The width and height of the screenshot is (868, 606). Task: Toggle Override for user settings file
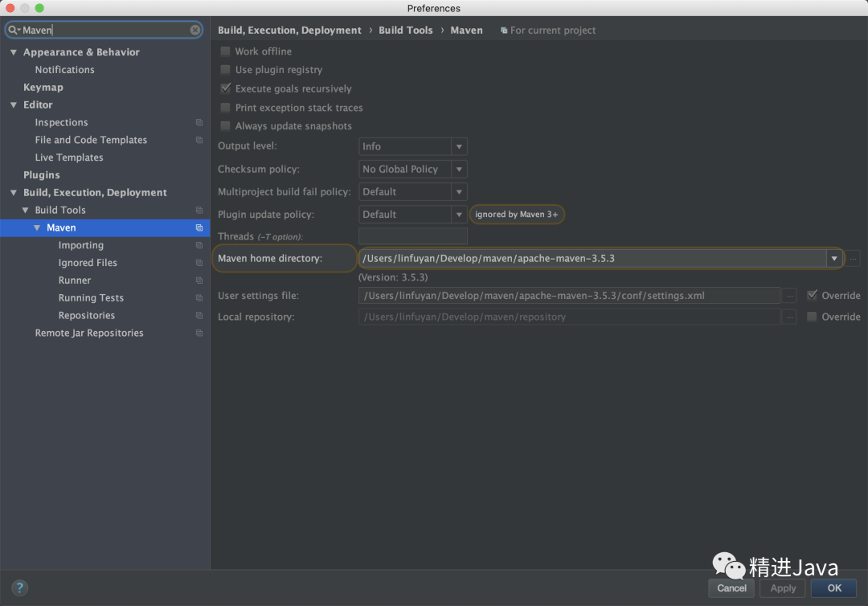click(813, 296)
